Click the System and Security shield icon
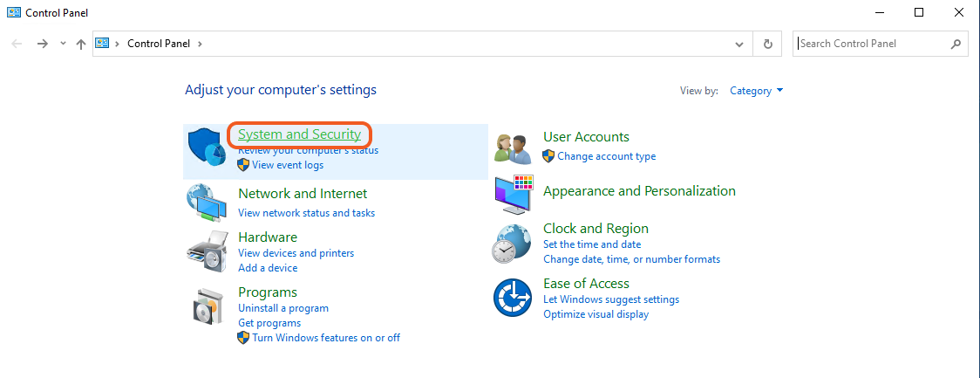This screenshot has width=980, height=378. coord(207,147)
